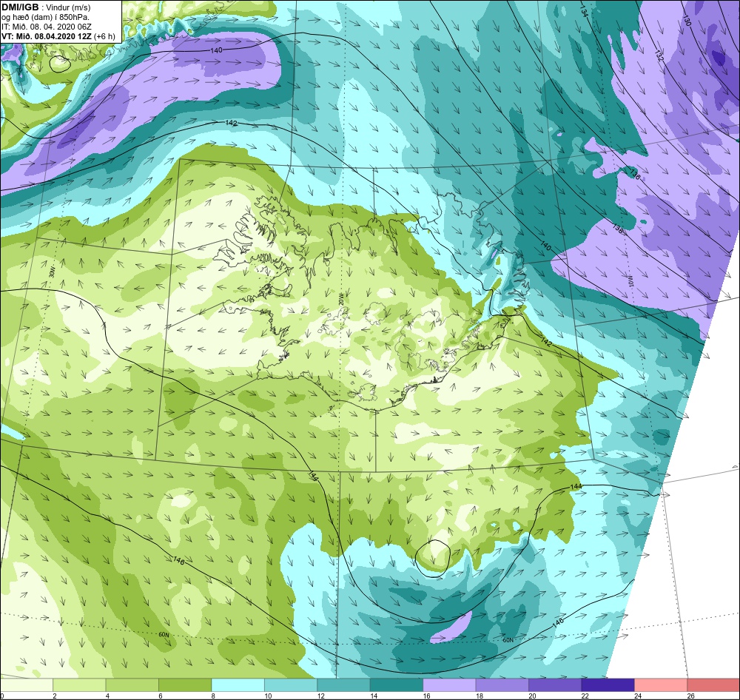Click the '20W' longitude label

[x=340, y=298]
